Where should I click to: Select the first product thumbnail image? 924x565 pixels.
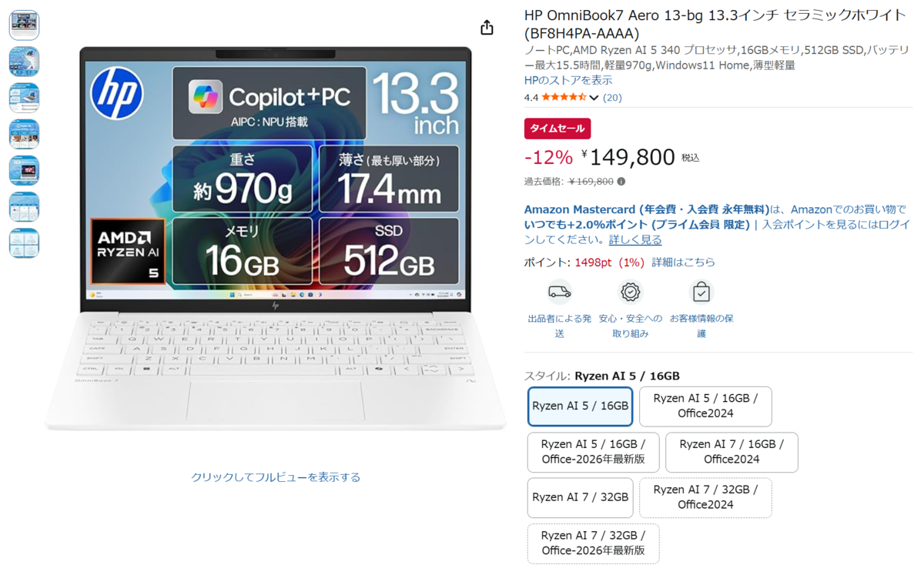tap(24, 25)
